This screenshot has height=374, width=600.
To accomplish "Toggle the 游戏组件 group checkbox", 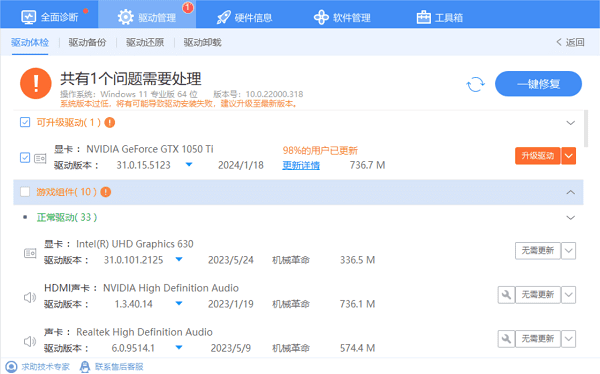I will pos(25,192).
